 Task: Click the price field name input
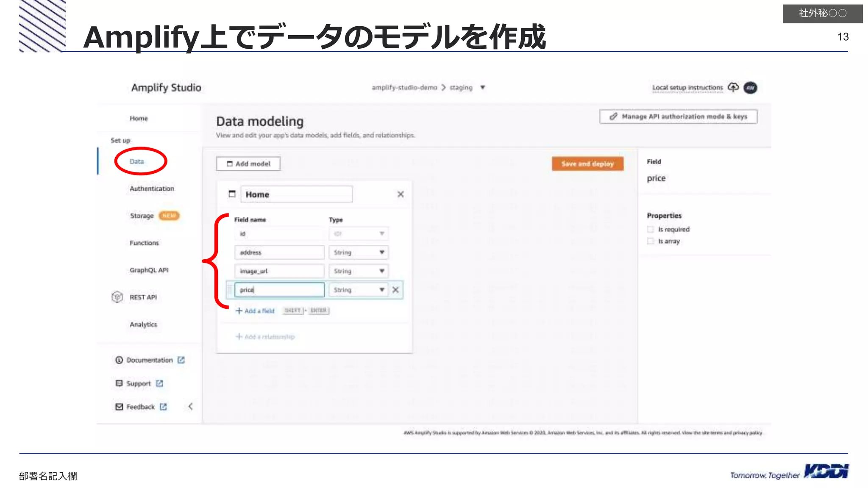(x=279, y=290)
